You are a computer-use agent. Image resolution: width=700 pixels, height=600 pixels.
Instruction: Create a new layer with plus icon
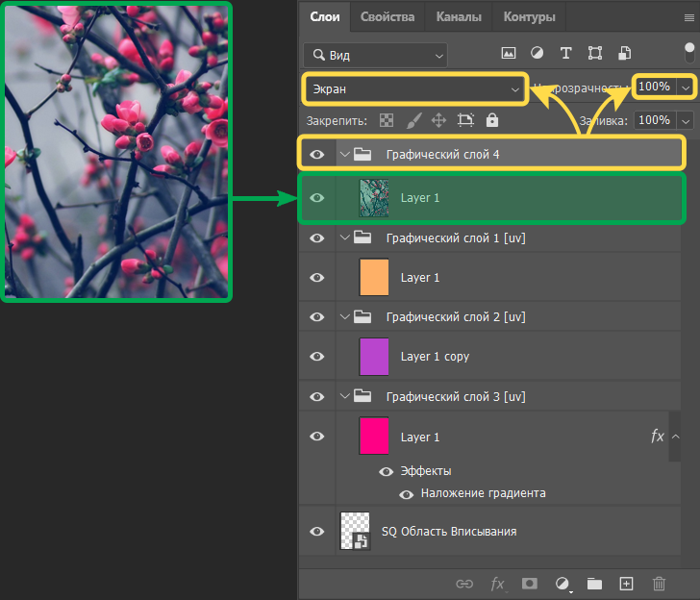[x=626, y=583]
